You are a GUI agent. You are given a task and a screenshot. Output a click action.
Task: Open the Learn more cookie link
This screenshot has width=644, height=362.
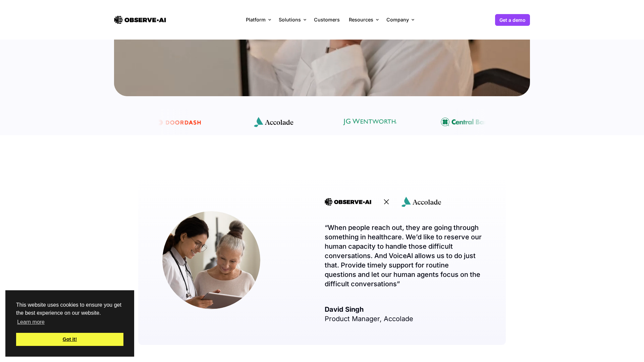(x=31, y=322)
